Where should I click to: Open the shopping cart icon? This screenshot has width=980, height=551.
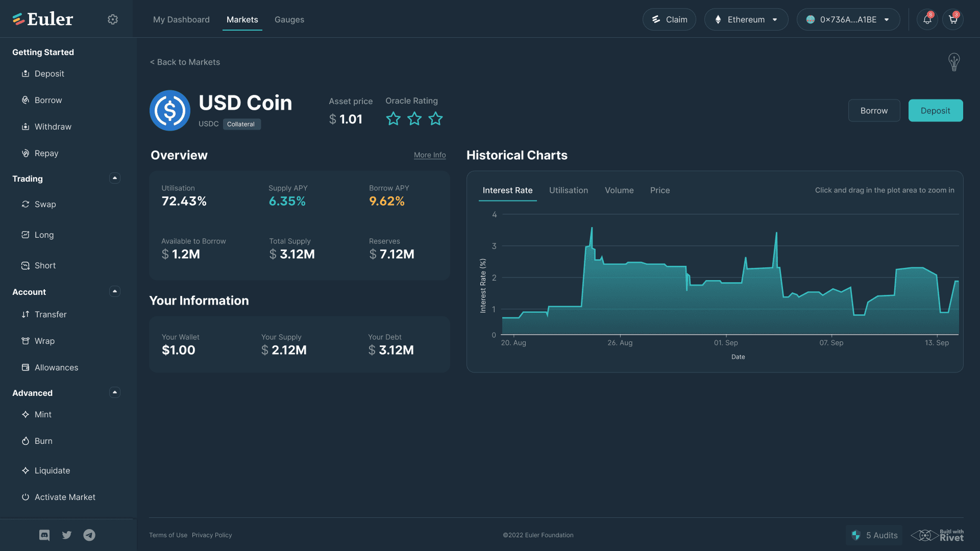click(x=952, y=19)
